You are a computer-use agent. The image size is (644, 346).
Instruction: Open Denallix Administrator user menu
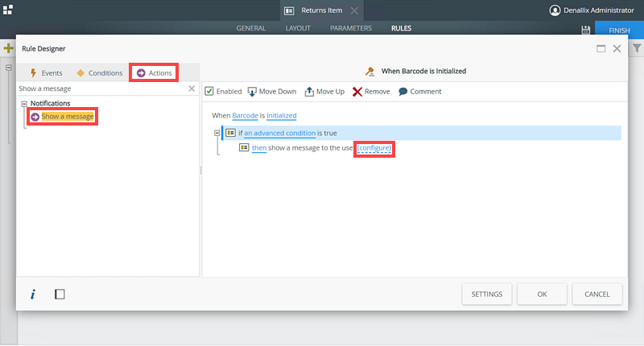592,10
